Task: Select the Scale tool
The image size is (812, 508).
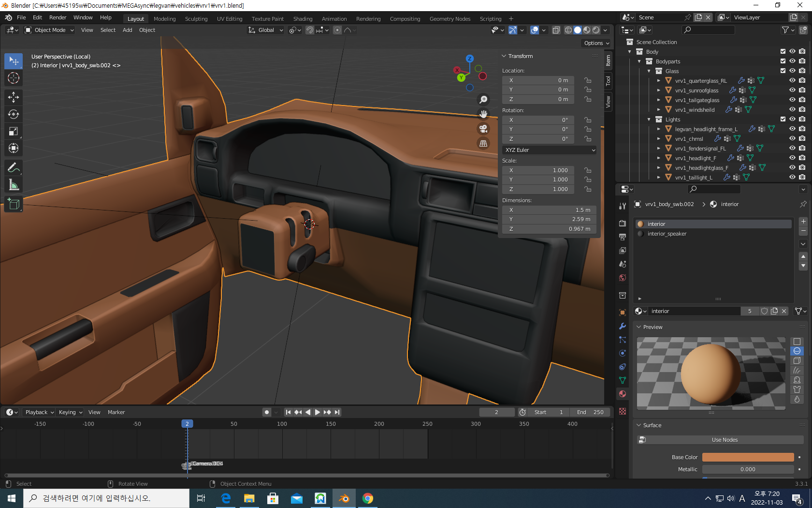Action: click(x=14, y=132)
